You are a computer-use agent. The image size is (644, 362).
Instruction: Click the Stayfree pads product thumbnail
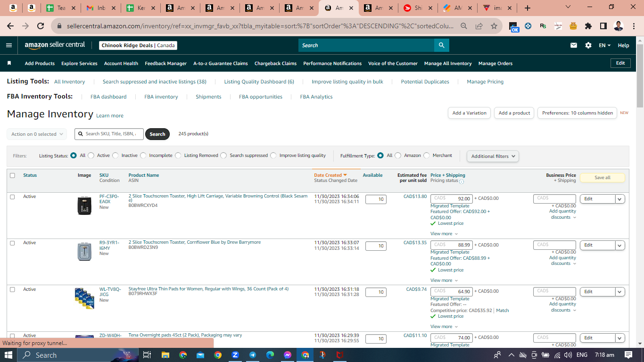point(85,298)
